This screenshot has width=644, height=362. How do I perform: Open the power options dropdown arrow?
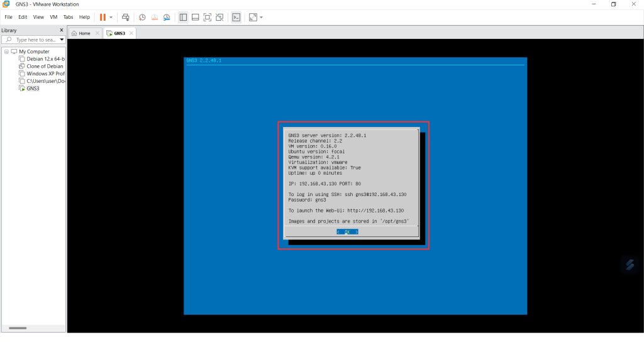point(111,17)
